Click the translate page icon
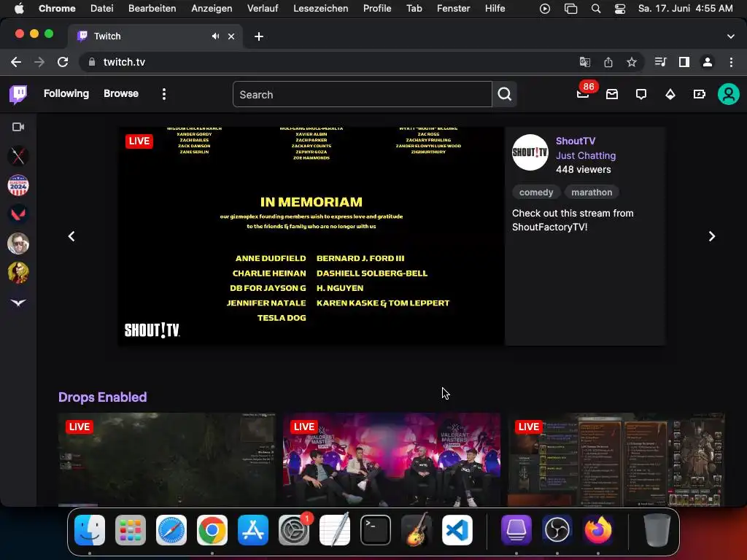 (x=584, y=62)
